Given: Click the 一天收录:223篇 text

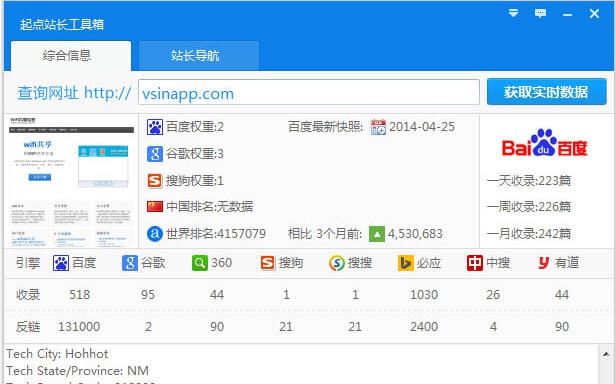Looking at the screenshot, I should coord(529,180).
